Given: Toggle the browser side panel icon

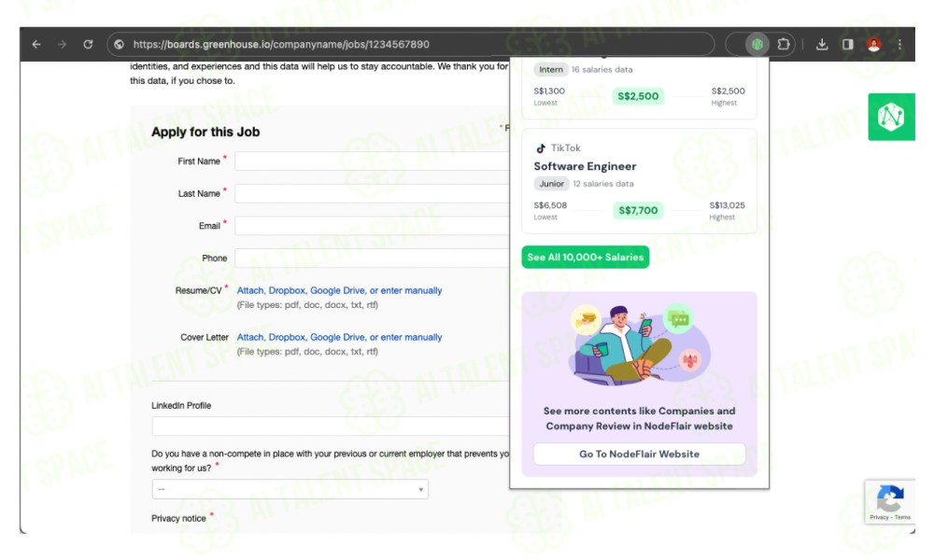Looking at the screenshot, I should (x=848, y=44).
